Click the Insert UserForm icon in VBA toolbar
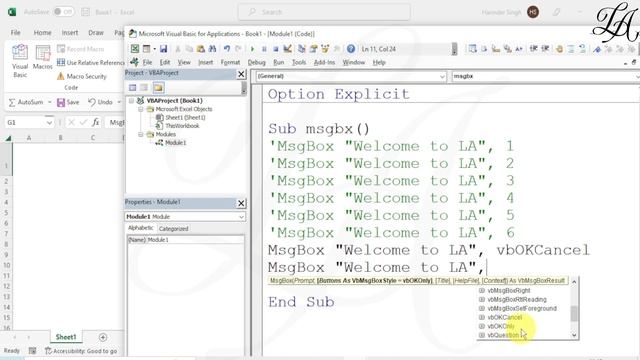 click(x=146, y=49)
